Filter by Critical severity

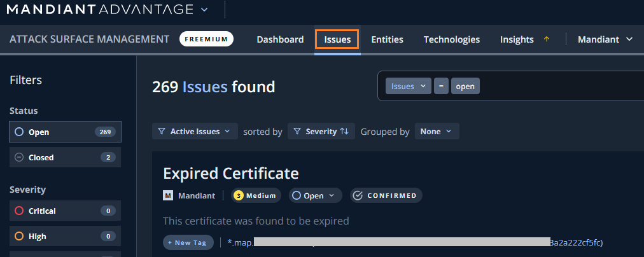[x=65, y=211]
